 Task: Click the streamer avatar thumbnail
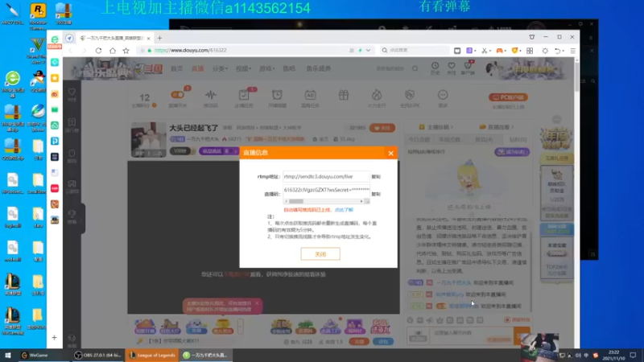[x=148, y=139]
